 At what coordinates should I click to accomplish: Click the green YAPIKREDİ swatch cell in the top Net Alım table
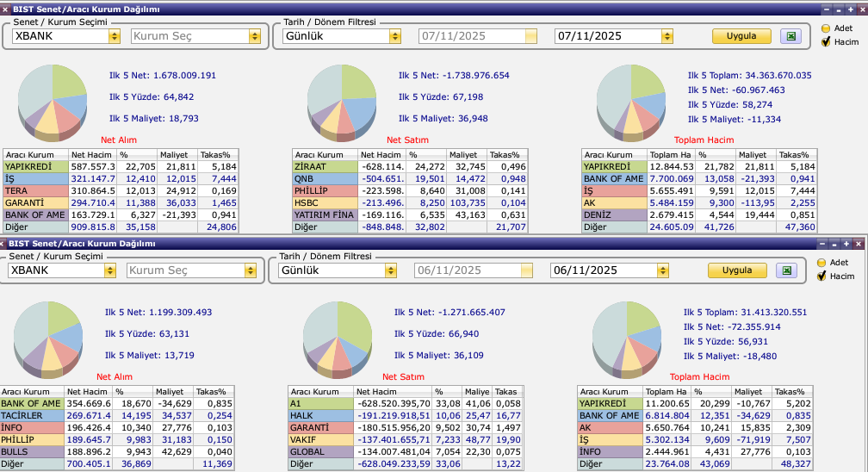click(35, 166)
